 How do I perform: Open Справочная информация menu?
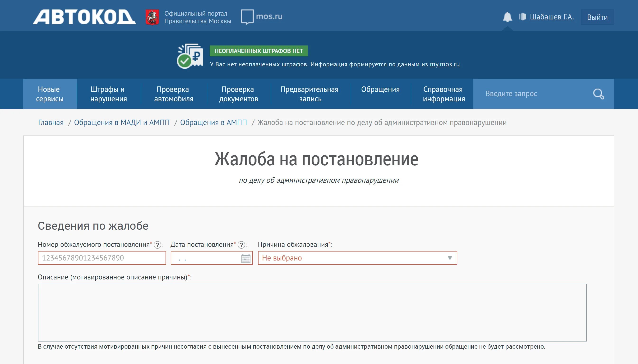click(444, 94)
